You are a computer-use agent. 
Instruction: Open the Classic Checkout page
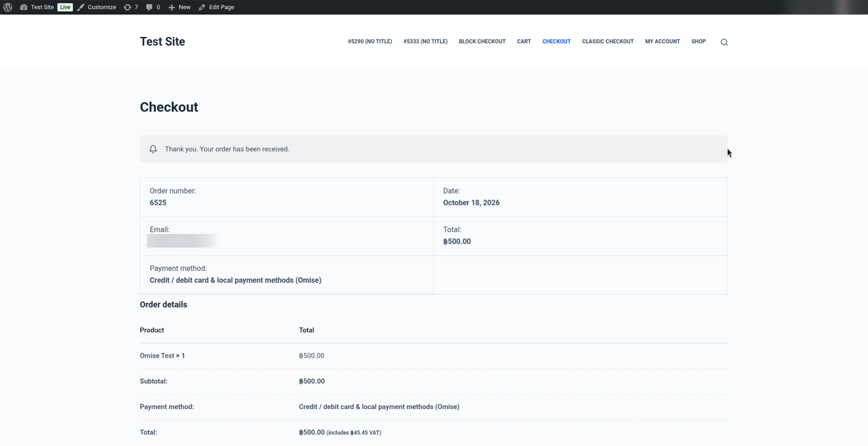[x=608, y=42]
